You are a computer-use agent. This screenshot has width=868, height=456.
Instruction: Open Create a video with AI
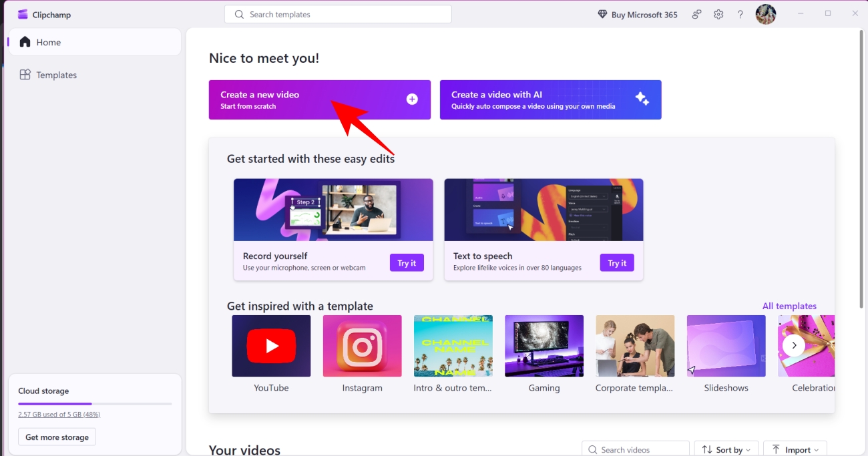[551, 99]
